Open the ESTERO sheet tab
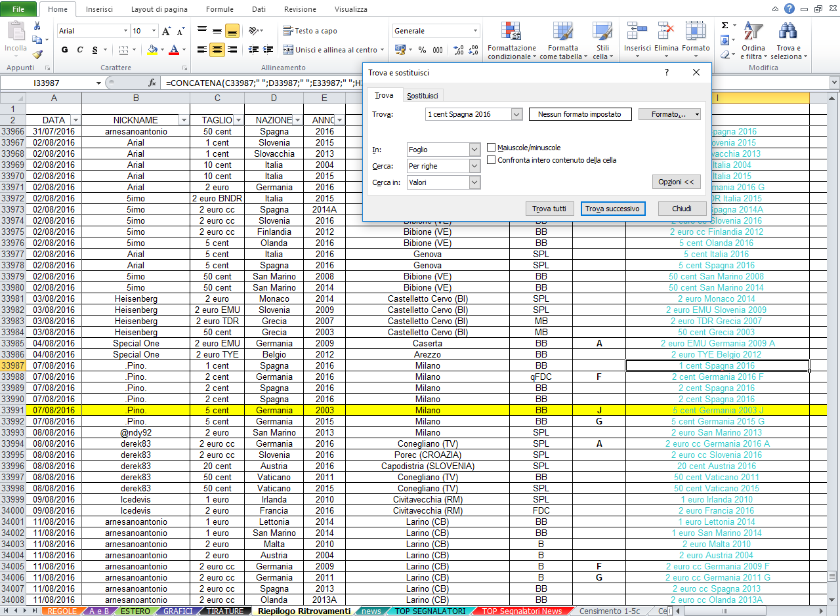This screenshot has width=840, height=616. tap(134, 611)
